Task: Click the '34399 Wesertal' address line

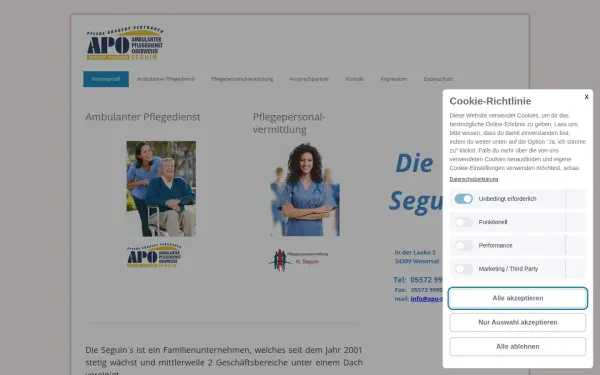Action: point(417,261)
